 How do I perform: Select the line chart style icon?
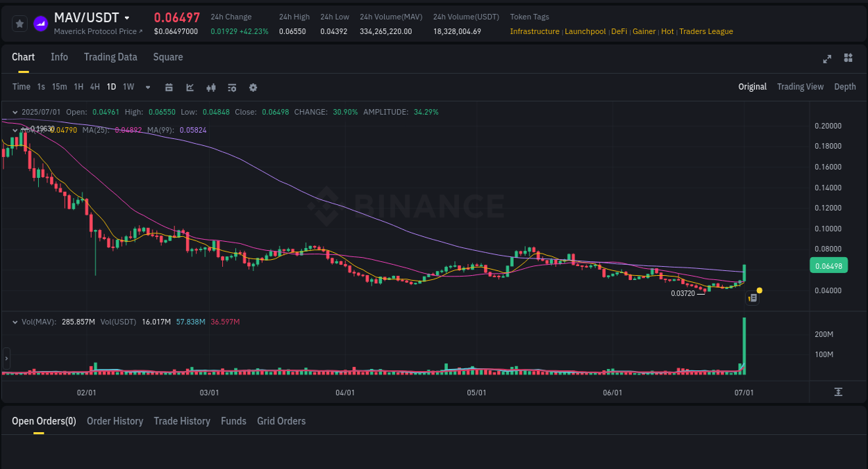[189, 87]
